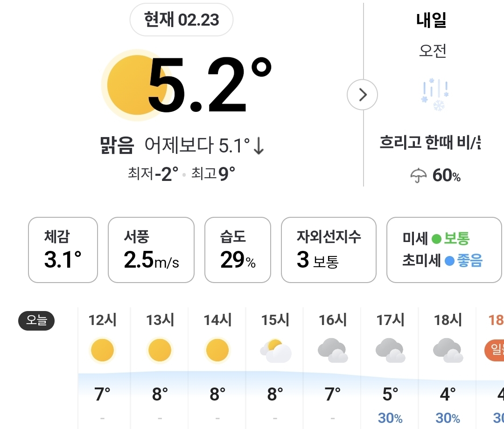Click the partly cloudy icon under 15시

tap(276, 351)
